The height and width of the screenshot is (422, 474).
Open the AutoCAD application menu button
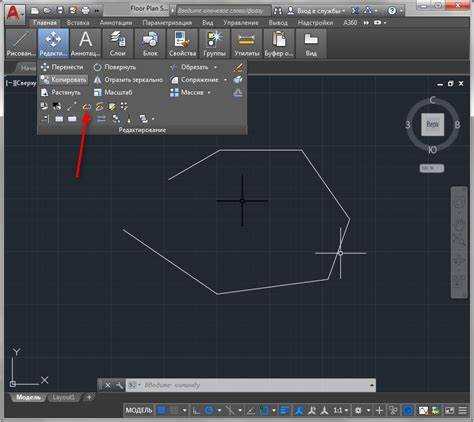pos(15,15)
